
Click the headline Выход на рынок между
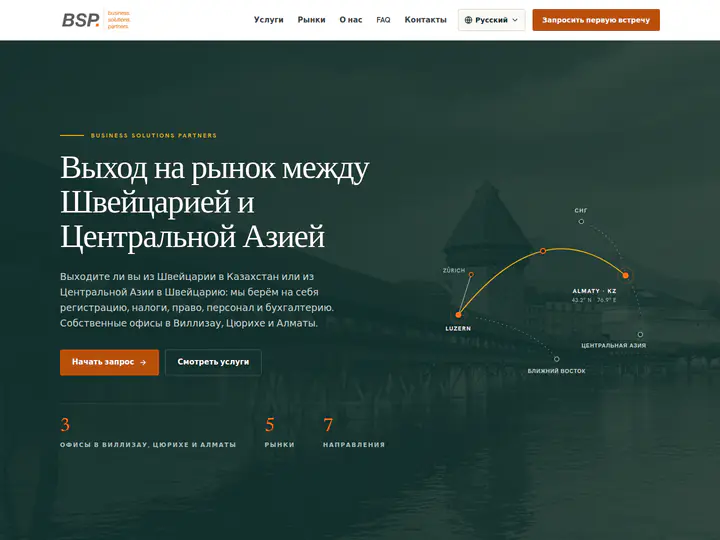point(214,168)
